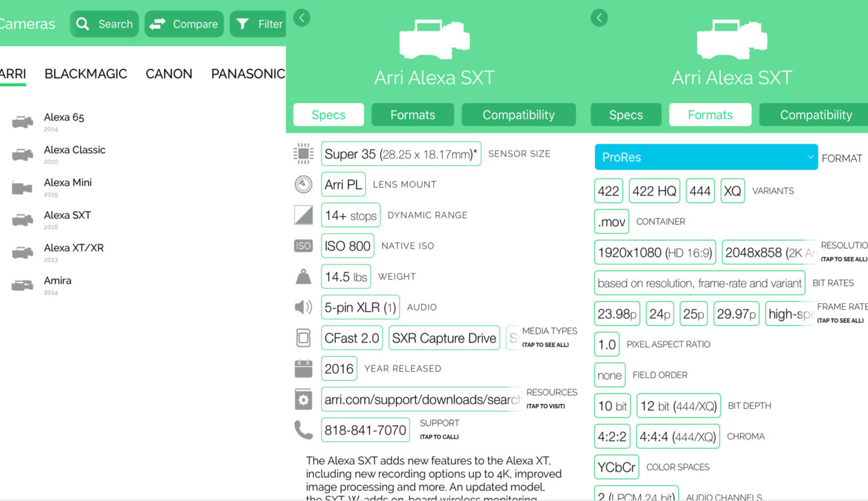Screen dimensions: 868x501
Task: Tap the 1920x1080 resolution box
Action: pos(655,253)
